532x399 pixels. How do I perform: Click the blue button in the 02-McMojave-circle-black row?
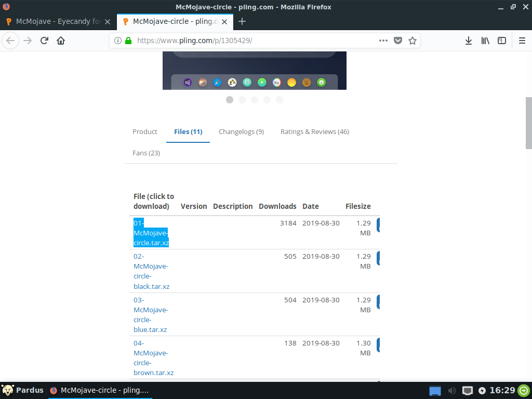click(378, 258)
